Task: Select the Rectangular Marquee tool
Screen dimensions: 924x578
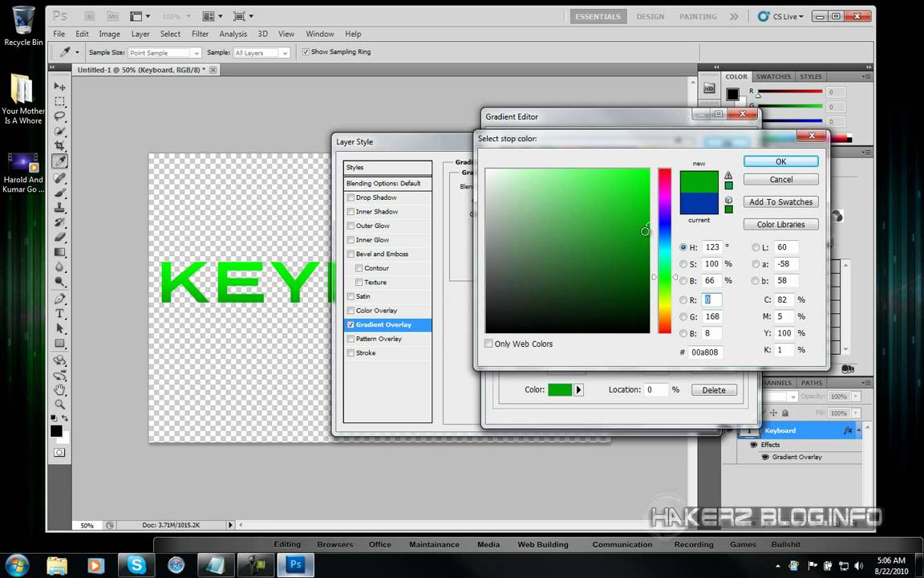Action: [x=59, y=101]
